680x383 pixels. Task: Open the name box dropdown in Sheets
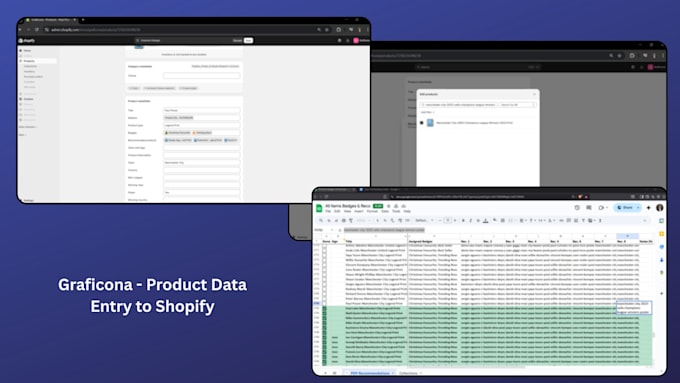[332, 230]
